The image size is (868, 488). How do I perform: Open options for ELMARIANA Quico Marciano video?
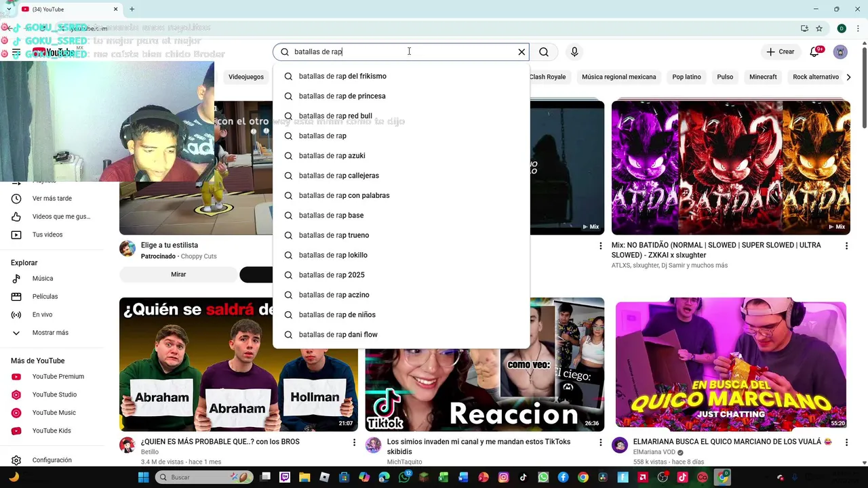pyautogui.click(x=846, y=443)
